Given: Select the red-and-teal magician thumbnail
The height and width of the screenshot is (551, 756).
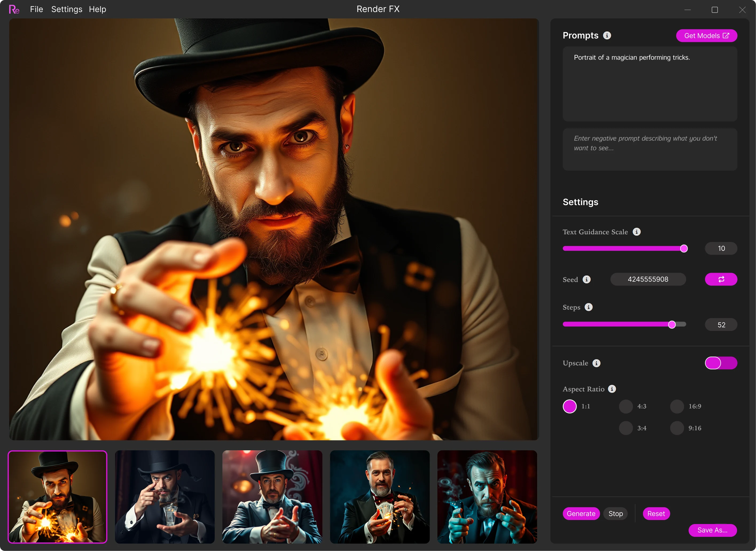Looking at the screenshot, I should coord(487,497).
